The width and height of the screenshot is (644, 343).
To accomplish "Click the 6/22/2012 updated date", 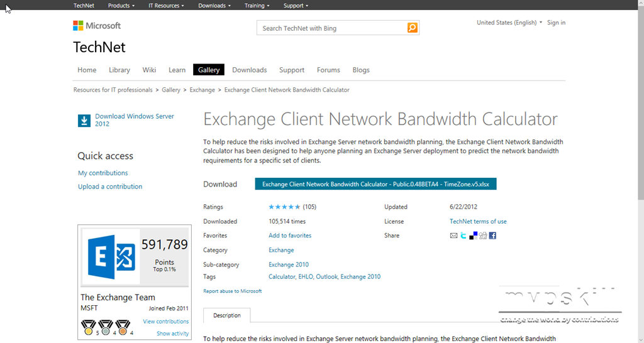I will pyautogui.click(x=464, y=207).
